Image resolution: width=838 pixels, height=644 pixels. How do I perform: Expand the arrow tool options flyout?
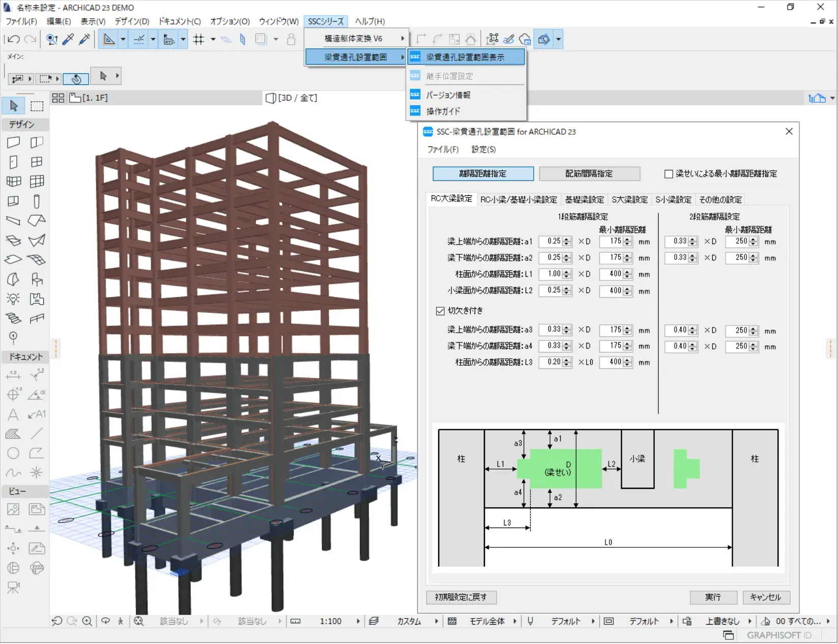[x=117, y=76]
